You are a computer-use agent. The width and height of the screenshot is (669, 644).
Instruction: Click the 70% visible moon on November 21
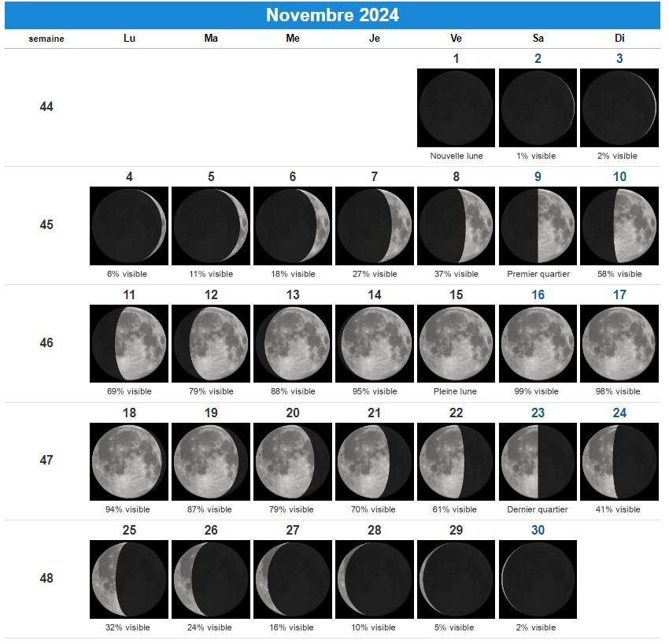coord(374,462)
